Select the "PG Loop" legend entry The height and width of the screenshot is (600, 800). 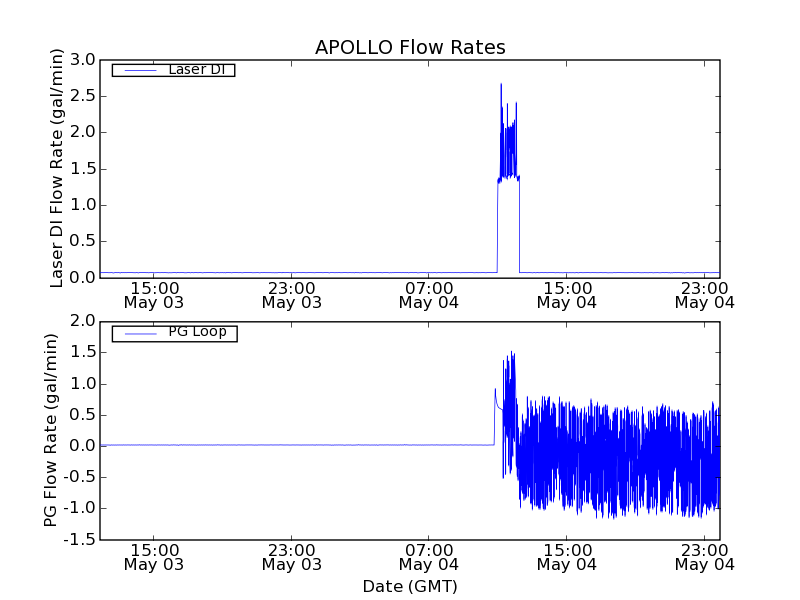coord(174,333)
